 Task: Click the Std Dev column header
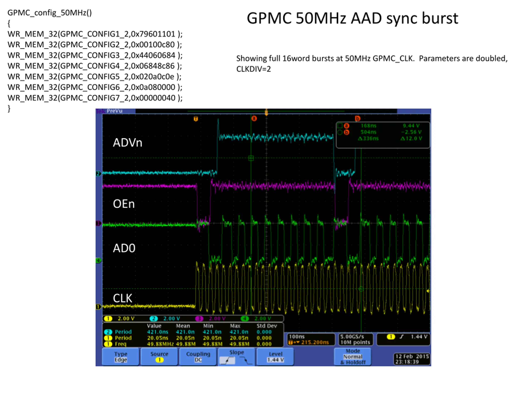click(x=267, y=326)
